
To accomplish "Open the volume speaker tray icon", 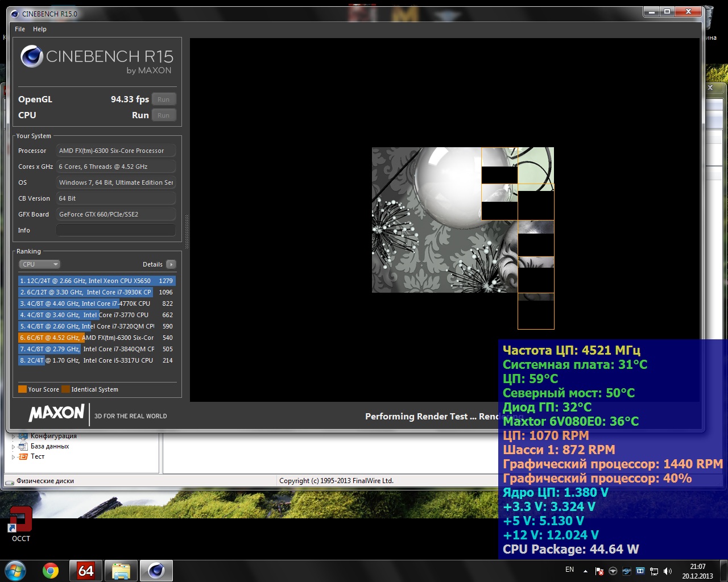I will click(668, 571).
